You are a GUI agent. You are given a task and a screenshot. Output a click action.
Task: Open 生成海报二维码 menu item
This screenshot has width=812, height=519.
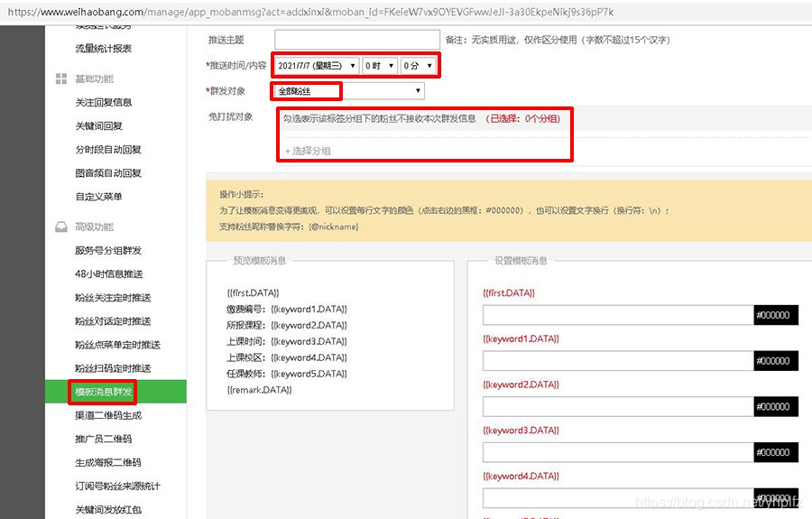108,462
